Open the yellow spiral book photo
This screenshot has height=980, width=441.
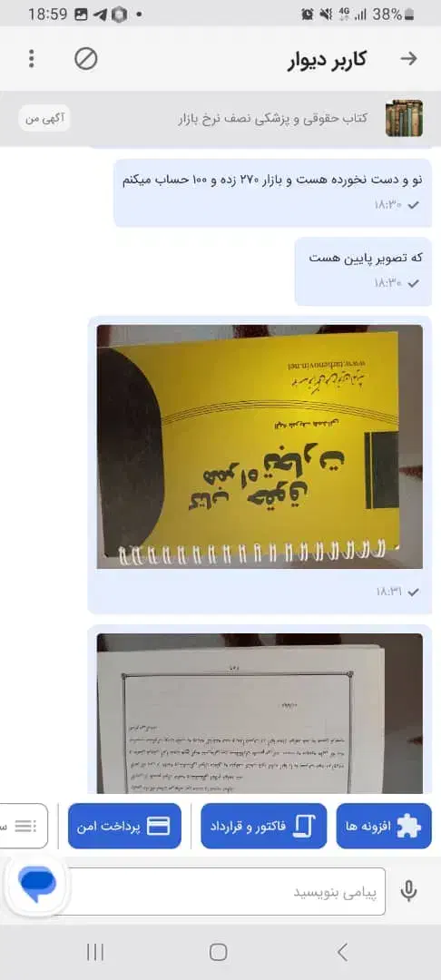(260, 446)
